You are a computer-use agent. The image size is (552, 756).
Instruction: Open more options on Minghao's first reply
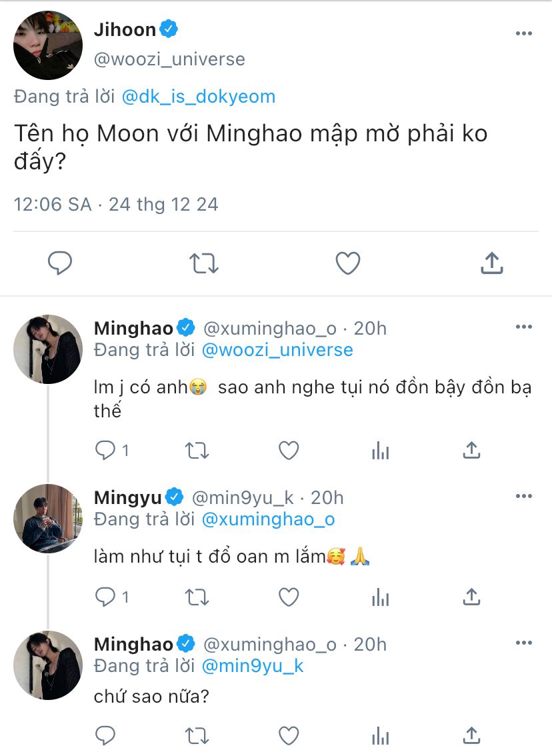523,328
